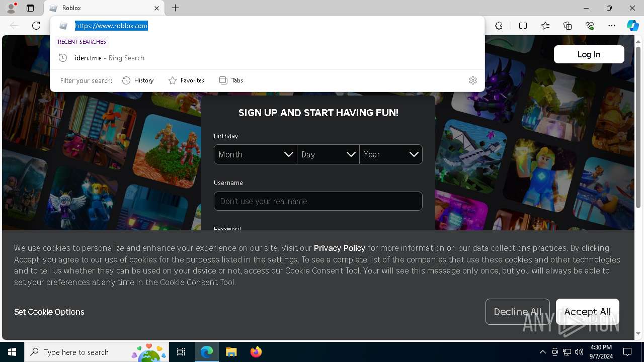644x362 pixels.
Task: Open address bar search settings gear
Action: (473, 80)
